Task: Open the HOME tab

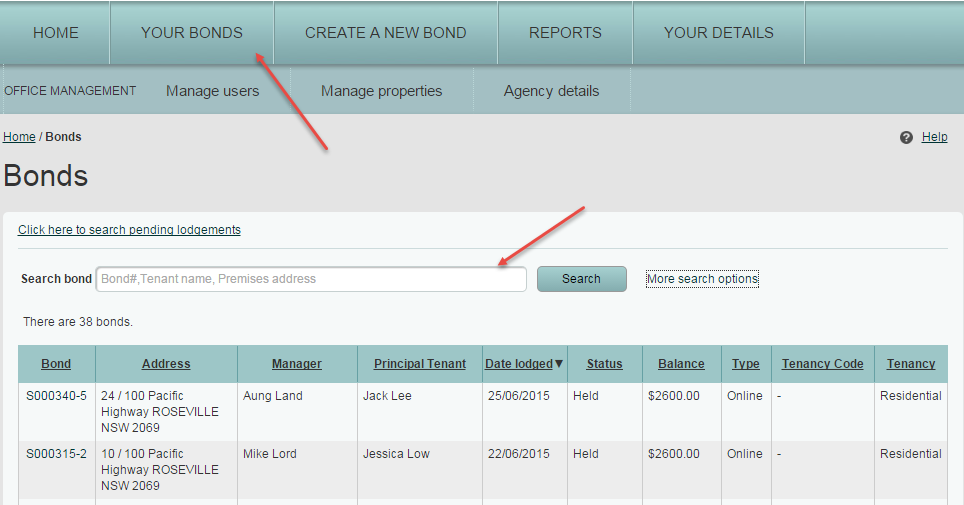Action: 55,33
